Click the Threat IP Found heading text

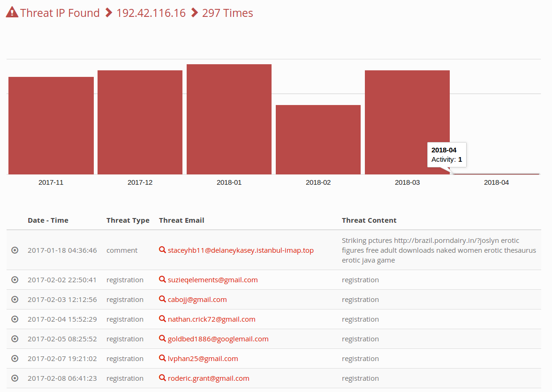point(60,13)
